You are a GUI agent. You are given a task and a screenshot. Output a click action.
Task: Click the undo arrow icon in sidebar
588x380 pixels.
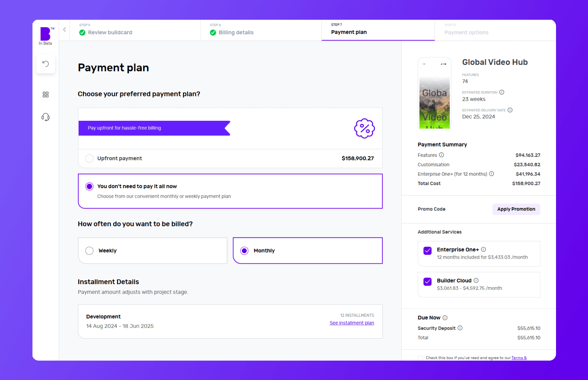[46, 64]
